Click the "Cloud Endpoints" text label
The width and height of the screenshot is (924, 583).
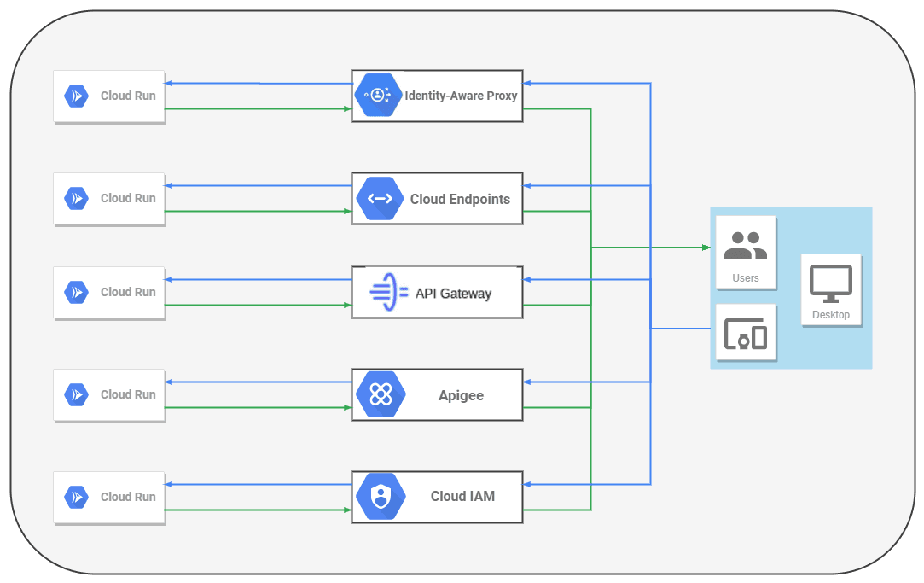click(x=460, y=199)
